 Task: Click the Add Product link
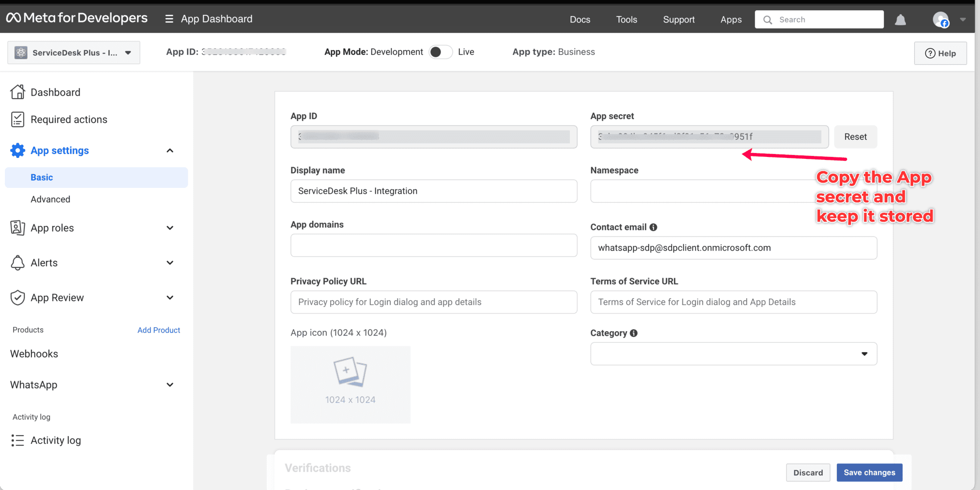point(159,330)
